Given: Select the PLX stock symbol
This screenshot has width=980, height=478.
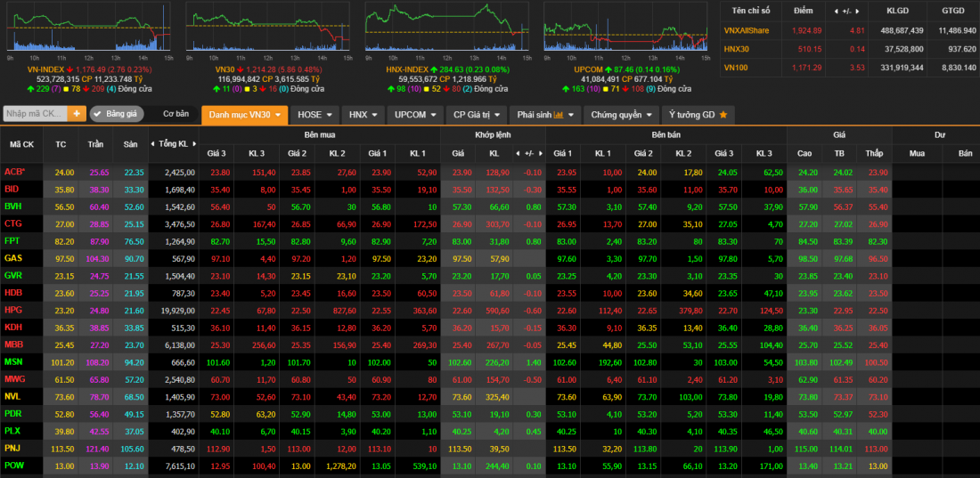Looking at the screenshot, I should point(12,431).
